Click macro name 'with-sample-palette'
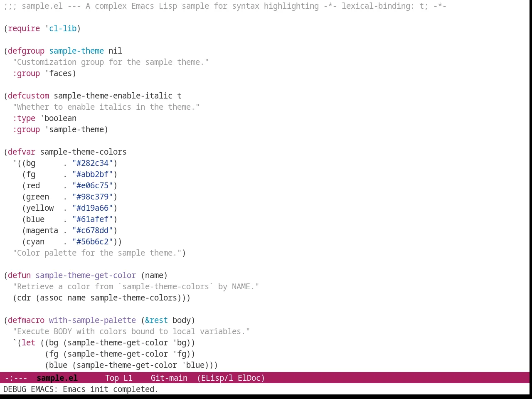The width and height of the screenshot is (532, 399). (92, 320)
